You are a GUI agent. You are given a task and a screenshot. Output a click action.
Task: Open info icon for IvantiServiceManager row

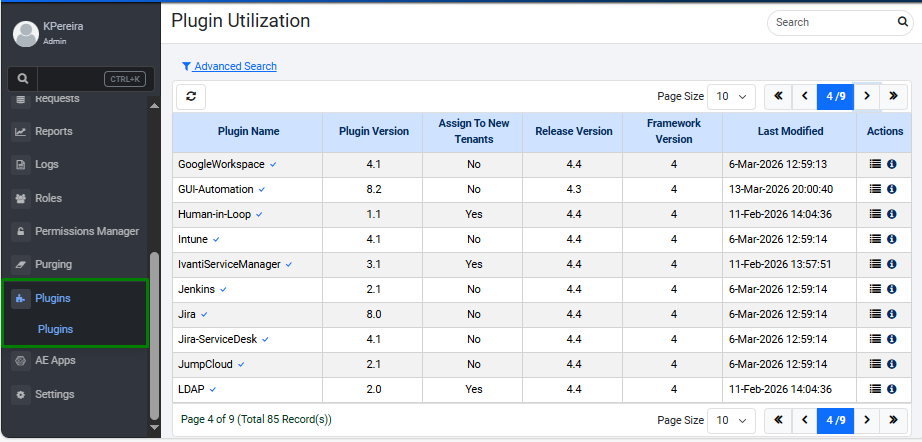pos(891,264)
